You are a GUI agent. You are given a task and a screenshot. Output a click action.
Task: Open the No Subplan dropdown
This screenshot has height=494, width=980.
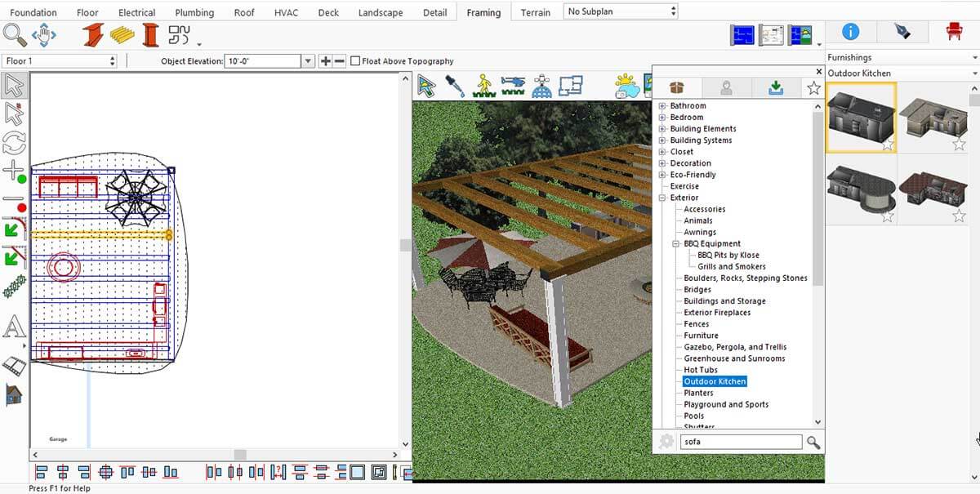(621, 11)
